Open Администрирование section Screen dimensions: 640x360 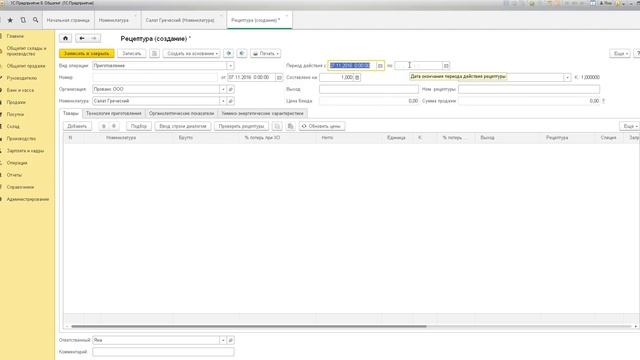tap(27, 200)
